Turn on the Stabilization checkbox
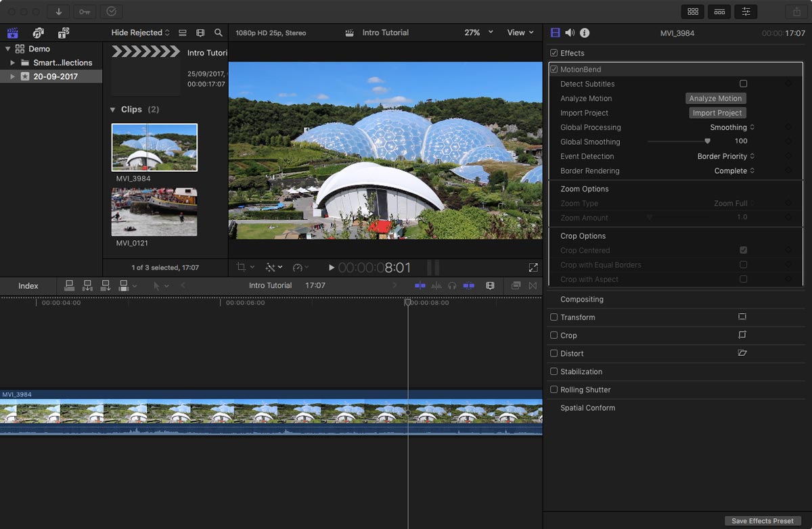Image resolution: width=812 pixels, height=529 pixels. click(x=554, y=371)
